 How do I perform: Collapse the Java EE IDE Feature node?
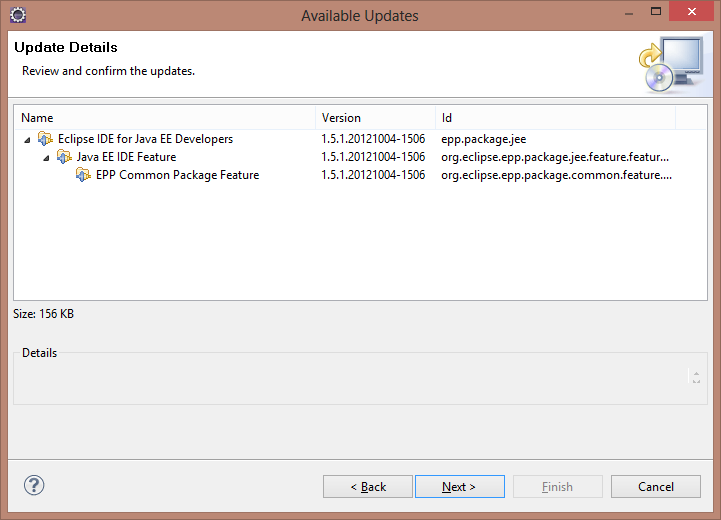46,158
